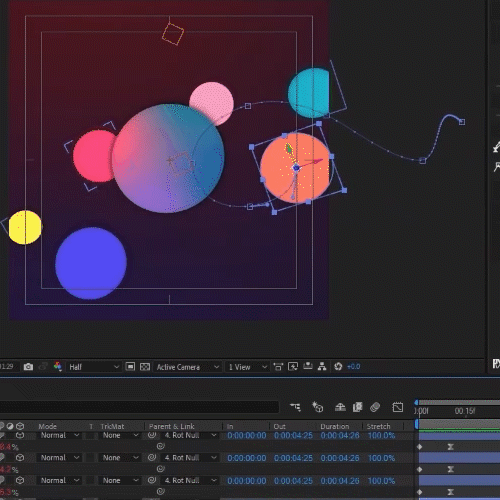Open the composition mini-flowchart icon
The width and height of the screenshot is (500, 500).
(x=295, y=407)
